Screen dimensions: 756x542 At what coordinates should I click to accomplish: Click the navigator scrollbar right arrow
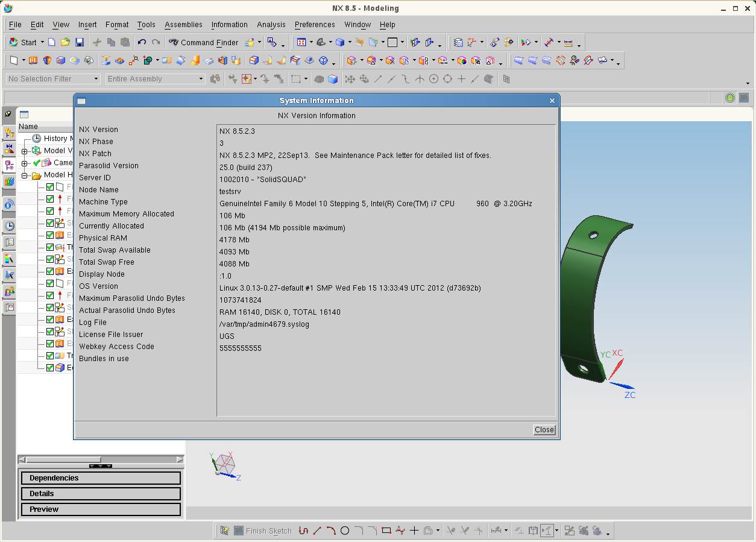(180, 460)
